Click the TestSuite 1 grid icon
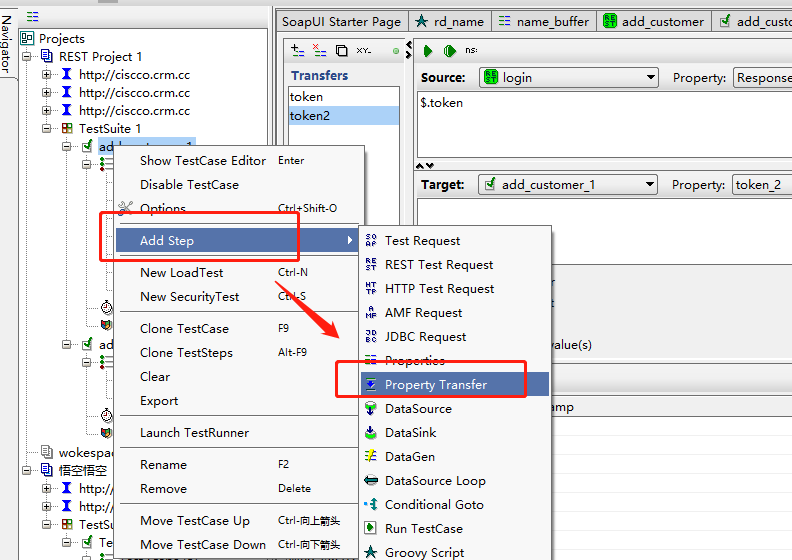The image size is (792, 560). pyautogui.click(x=67, y=128)
